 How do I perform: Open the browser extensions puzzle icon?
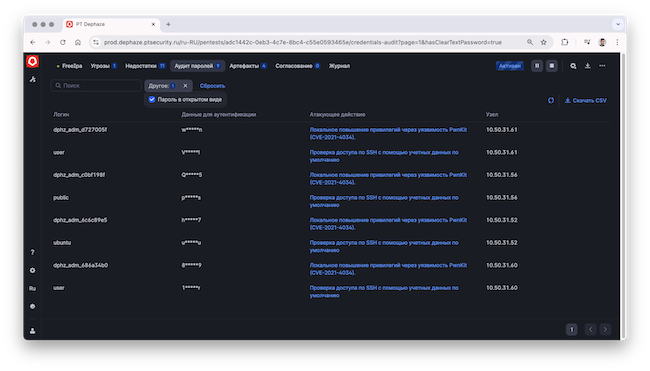click(x=565, y=42)
